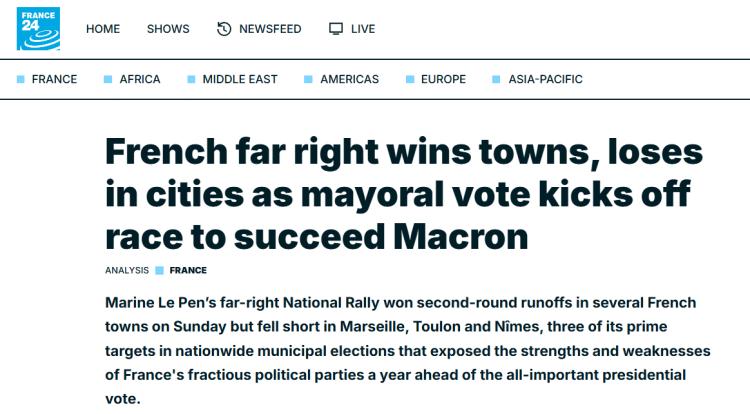
Task: Click the blue square beside Africa
Action: click(108, 80)
